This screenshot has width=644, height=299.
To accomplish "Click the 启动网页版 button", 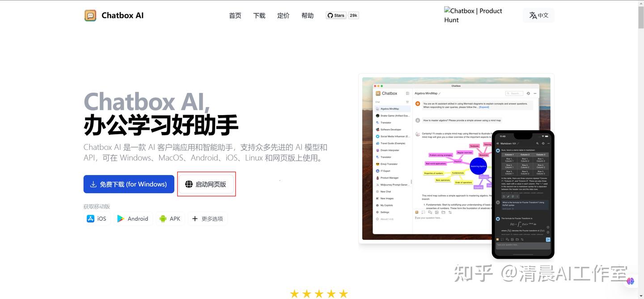I will click(x=206, y=184).
